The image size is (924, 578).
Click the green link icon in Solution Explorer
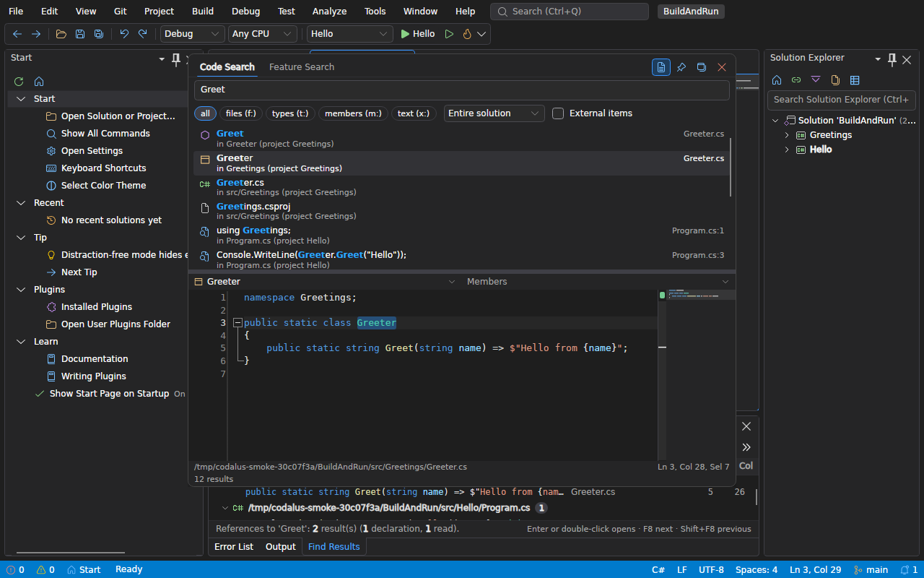[796, 80]
